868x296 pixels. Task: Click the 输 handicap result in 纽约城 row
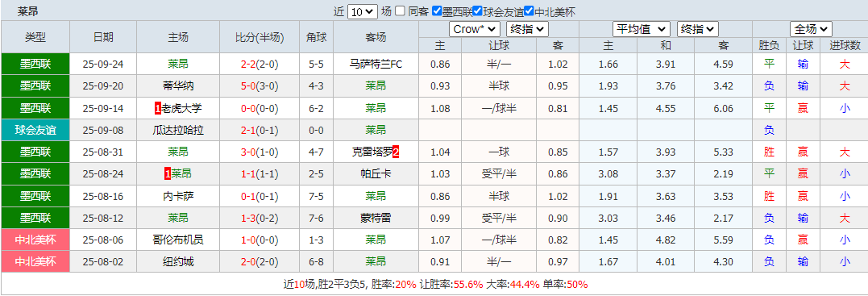[x=803, y=261]
